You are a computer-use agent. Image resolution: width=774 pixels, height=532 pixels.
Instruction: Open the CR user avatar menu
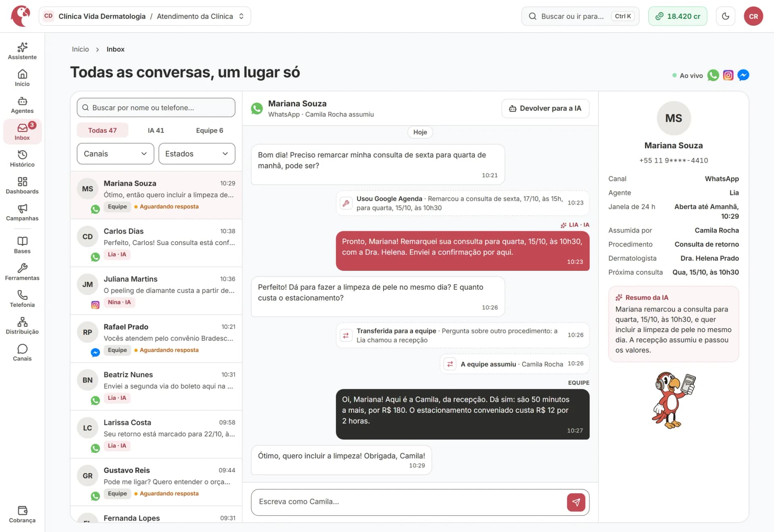click(753, 16)
